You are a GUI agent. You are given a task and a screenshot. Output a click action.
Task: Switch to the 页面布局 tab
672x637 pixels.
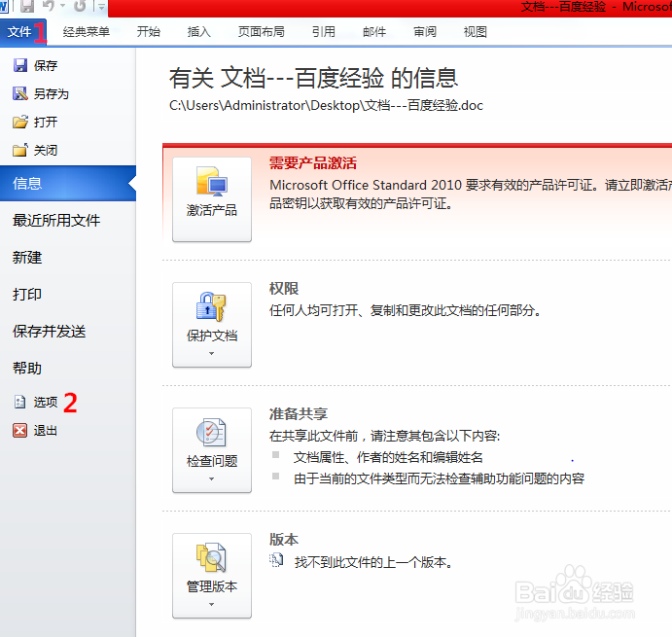click(x=261, y=32)
